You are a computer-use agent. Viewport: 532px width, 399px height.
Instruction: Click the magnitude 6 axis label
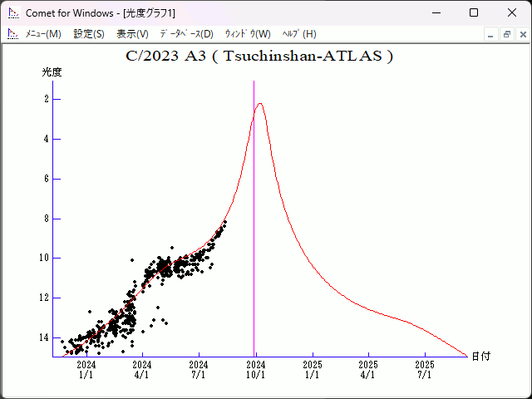[x=47, y=179]
